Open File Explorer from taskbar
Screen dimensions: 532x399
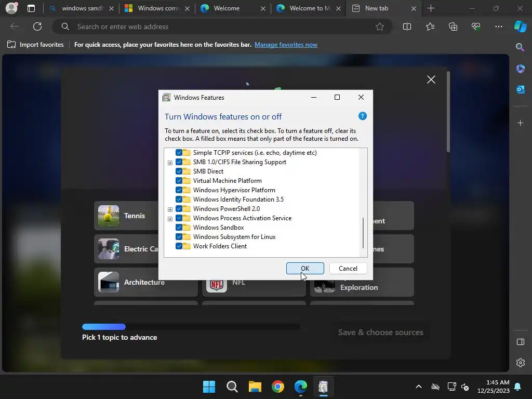click(x=255, y=387)
